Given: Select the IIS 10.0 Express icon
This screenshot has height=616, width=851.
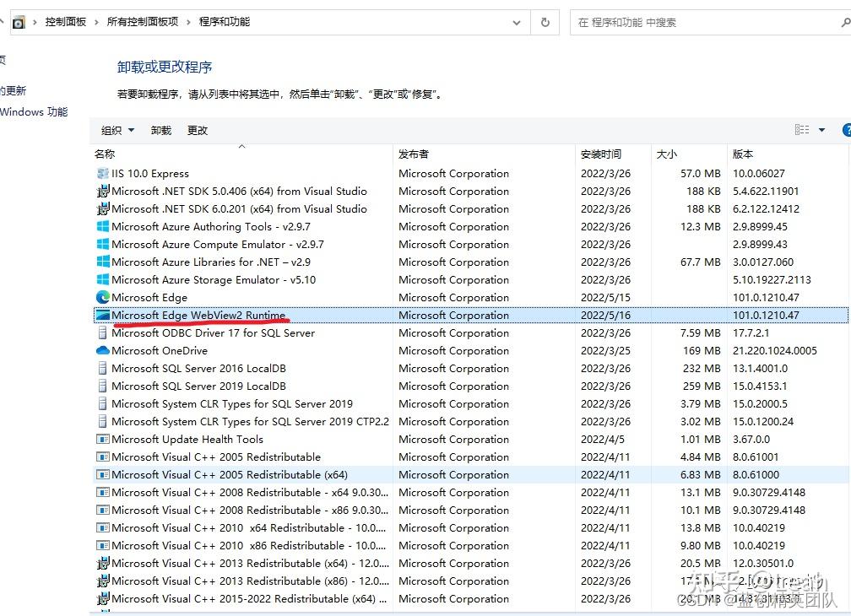Looking at the screenshot, I should coord(104,173).
